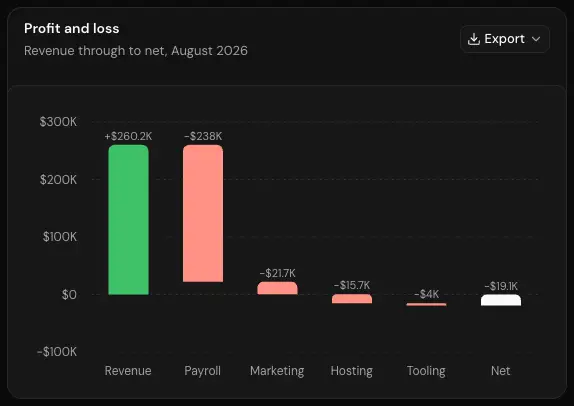Viewport: 574px width, 406px height.
Task: Click the -$21.7K value label
Action: [x=277, y=273]
